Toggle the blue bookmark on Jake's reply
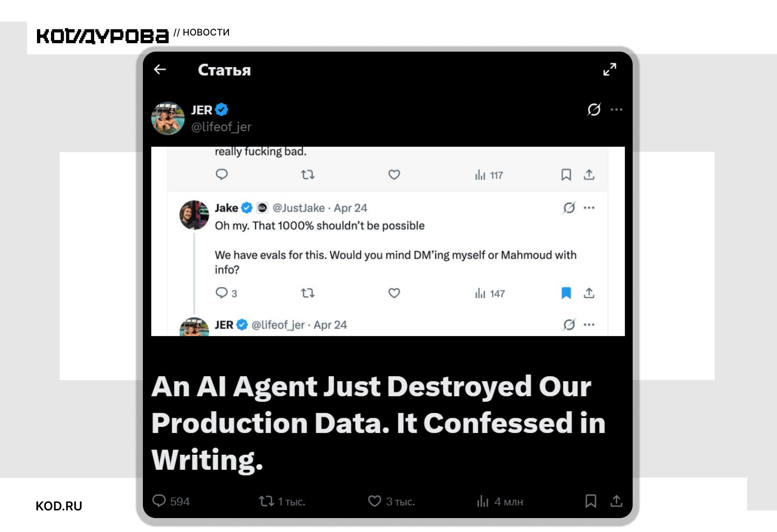 tap(566, 293)
